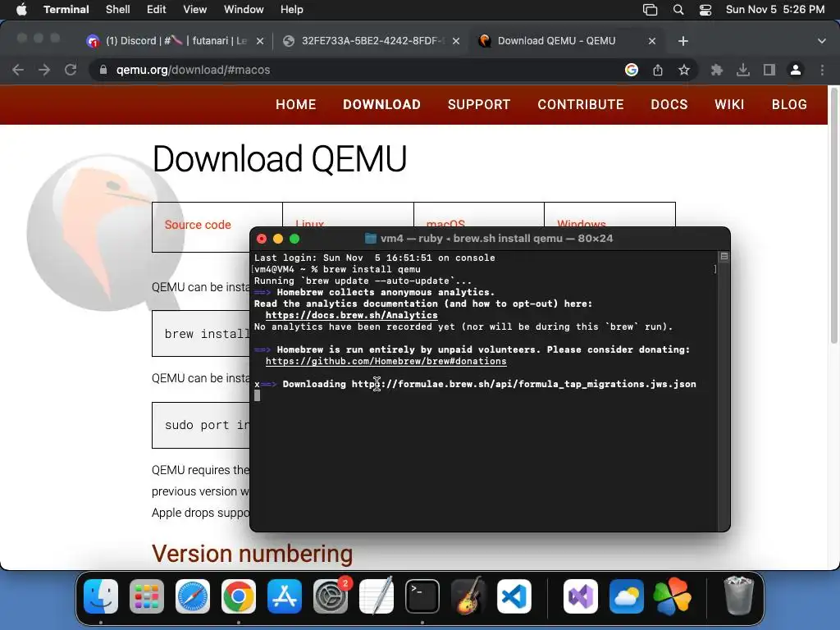The height and width of the screenshot is (630, 840).
Task: Open Visual Studio Code from the Dock
Action: click(514, 596)
